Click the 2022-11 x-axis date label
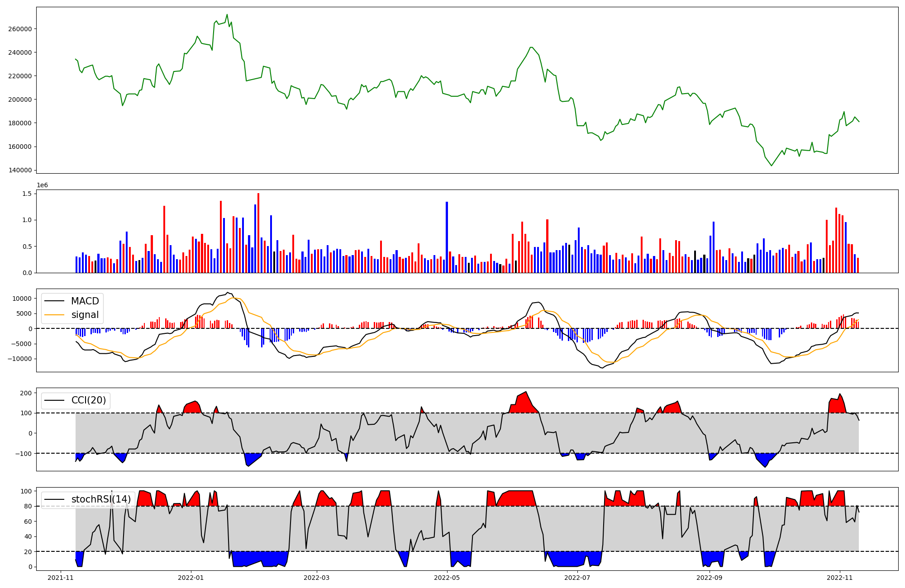905x588 pixels. 840,578
